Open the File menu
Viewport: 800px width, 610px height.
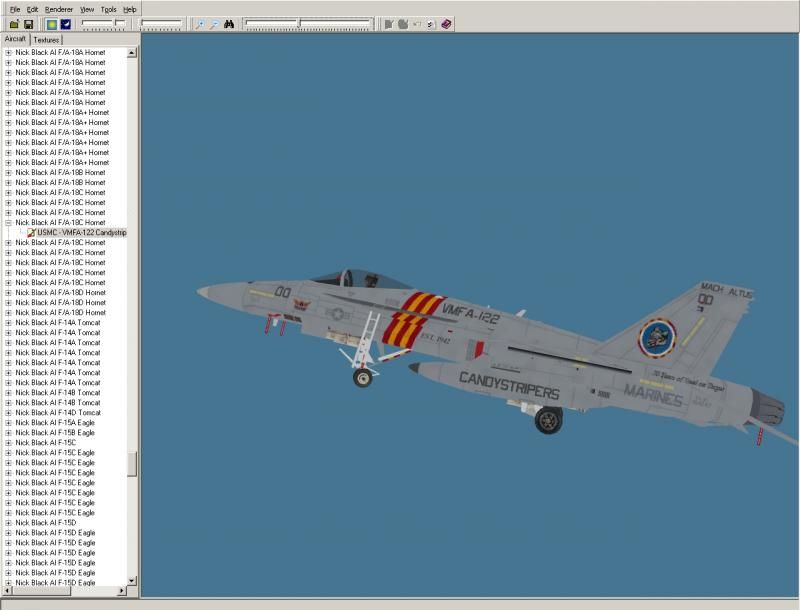click(x=15, y=9)
